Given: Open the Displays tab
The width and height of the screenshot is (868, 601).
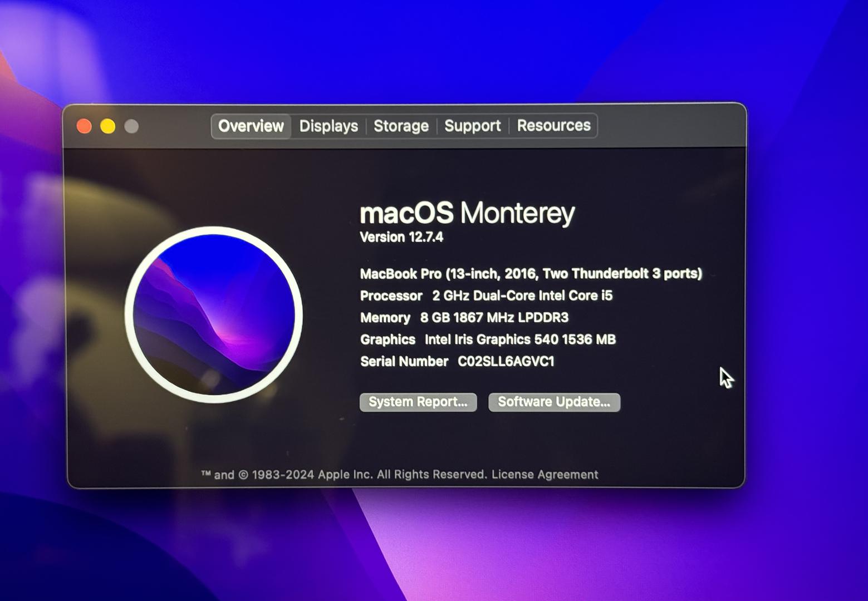Looking at the screenshot, I should coord(328,126).
